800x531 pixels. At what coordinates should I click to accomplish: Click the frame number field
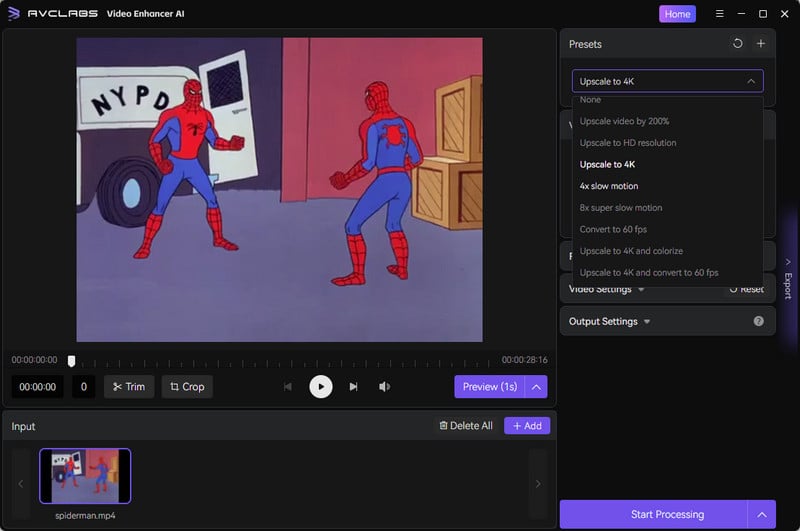coord(84,387)
